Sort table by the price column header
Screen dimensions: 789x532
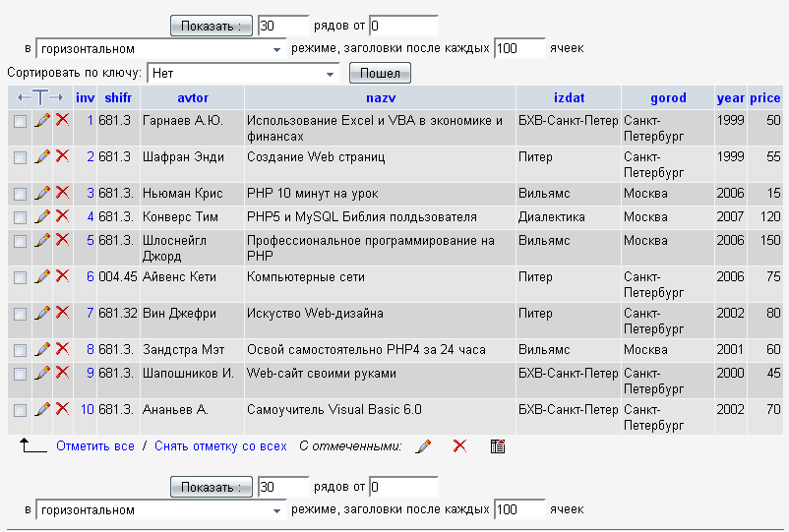(764, 97)
